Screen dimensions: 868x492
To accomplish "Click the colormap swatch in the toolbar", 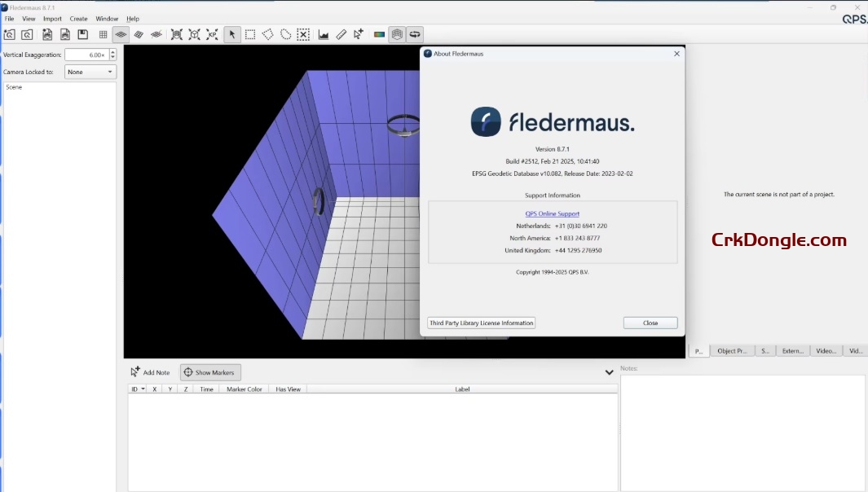I will pyautogui.click(x=378, y=34).
